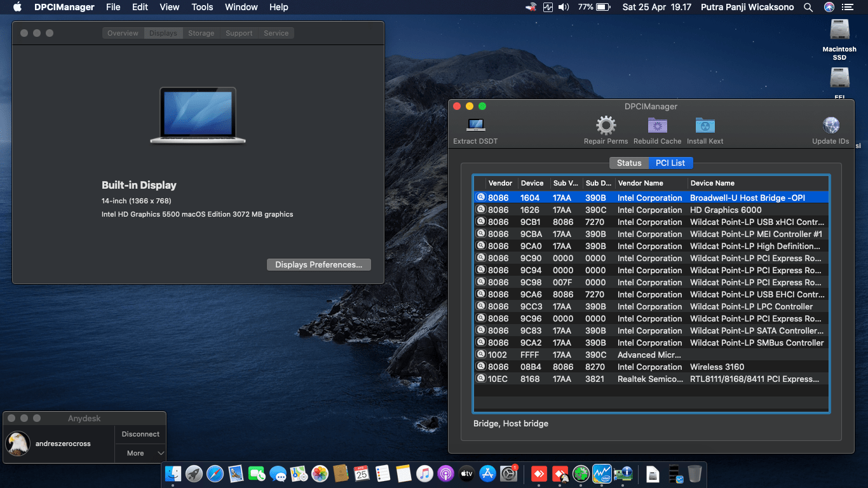Click Disconnect in the Anydesk window
Screen dimensions: 868x488
[x=140, y=434]
